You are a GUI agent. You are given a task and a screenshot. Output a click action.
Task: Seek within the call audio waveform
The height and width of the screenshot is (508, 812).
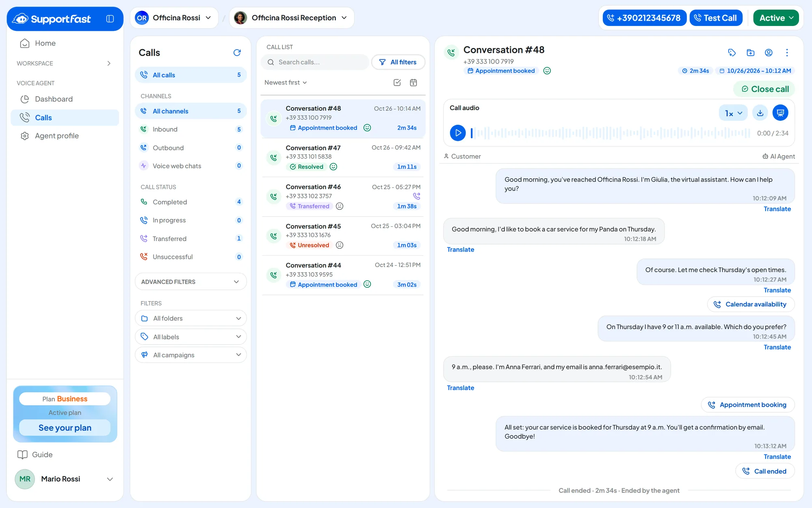610,133
